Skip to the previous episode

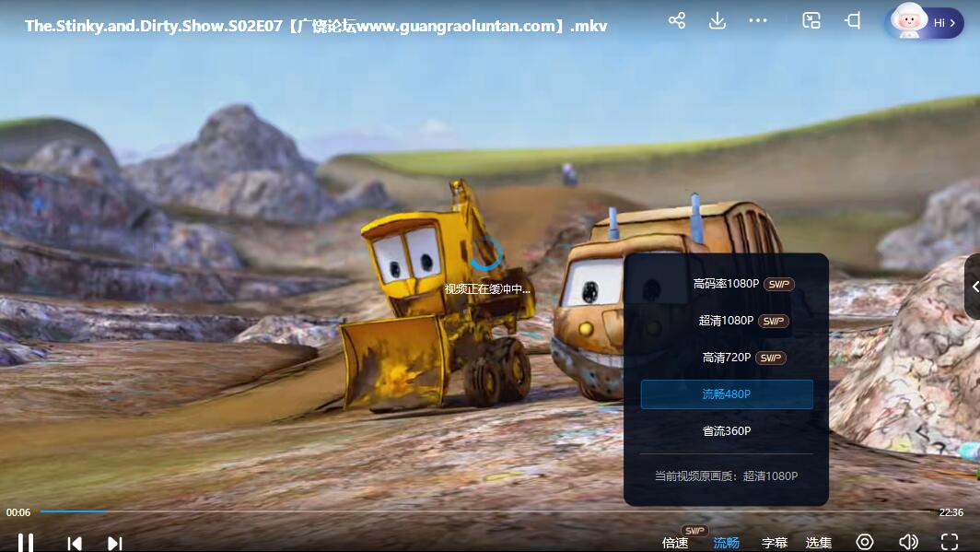coord(75,544)
